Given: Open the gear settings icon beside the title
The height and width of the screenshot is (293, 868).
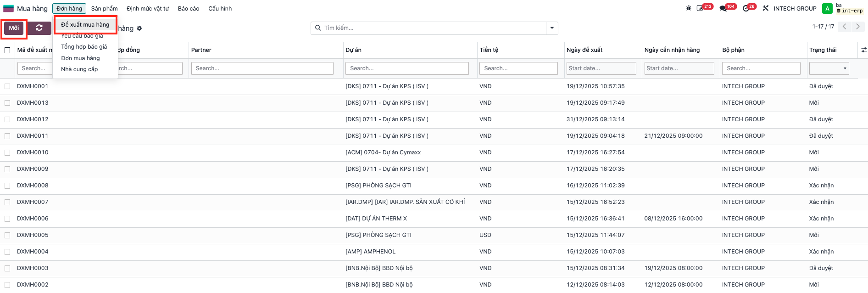Looking at the screenshot, I should pos(139,28).
